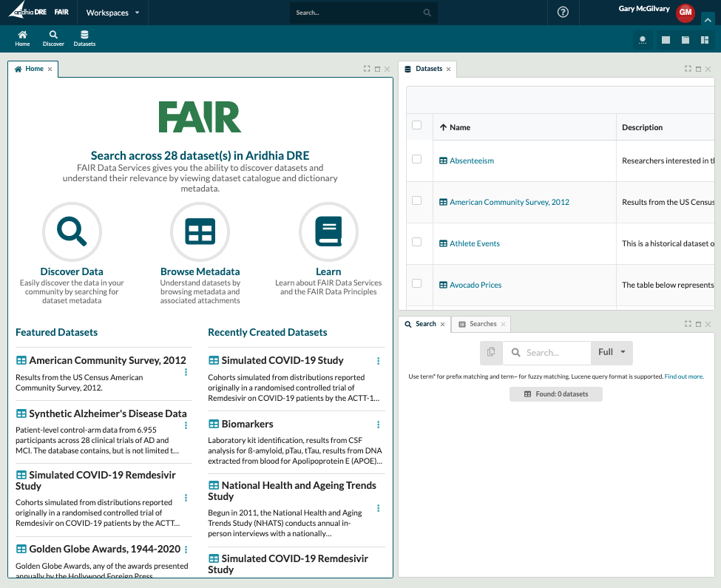Click the Browse Metadata table circle icon
The height and width of the screenshot is (588, 721).
200,232
